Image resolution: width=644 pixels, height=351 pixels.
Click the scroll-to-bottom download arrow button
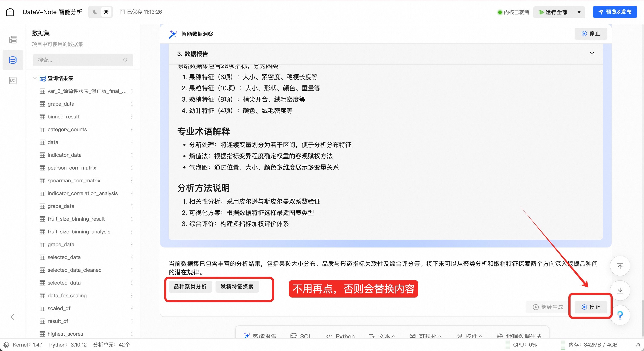(x=620, y=290)
